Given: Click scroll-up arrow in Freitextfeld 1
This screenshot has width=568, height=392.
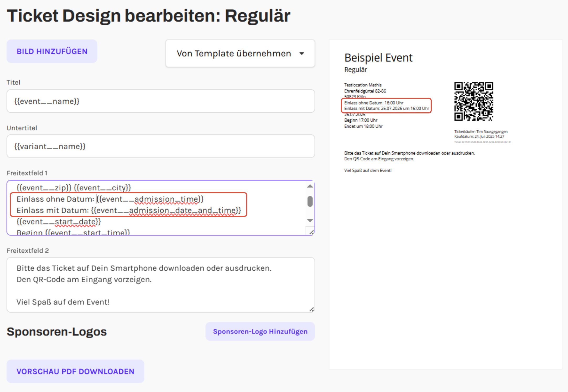Looking at the screenshot, I should click(310, 186).
